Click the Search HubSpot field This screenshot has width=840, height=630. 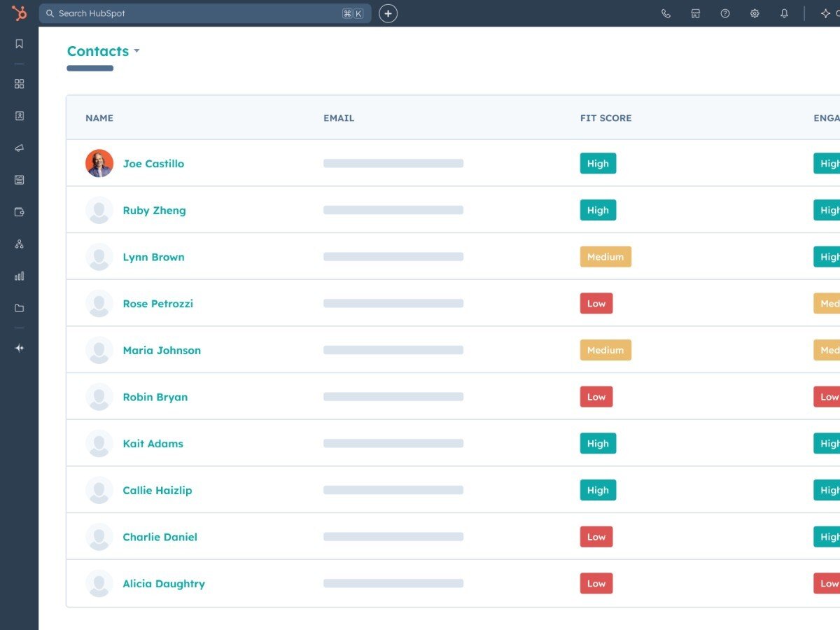(x=196, y=13)
